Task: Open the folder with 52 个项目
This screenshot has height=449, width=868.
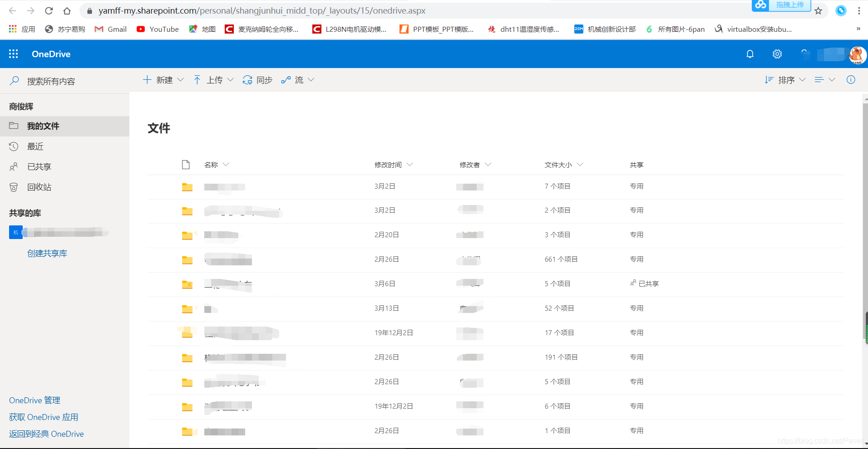Action: coord(211,309)
